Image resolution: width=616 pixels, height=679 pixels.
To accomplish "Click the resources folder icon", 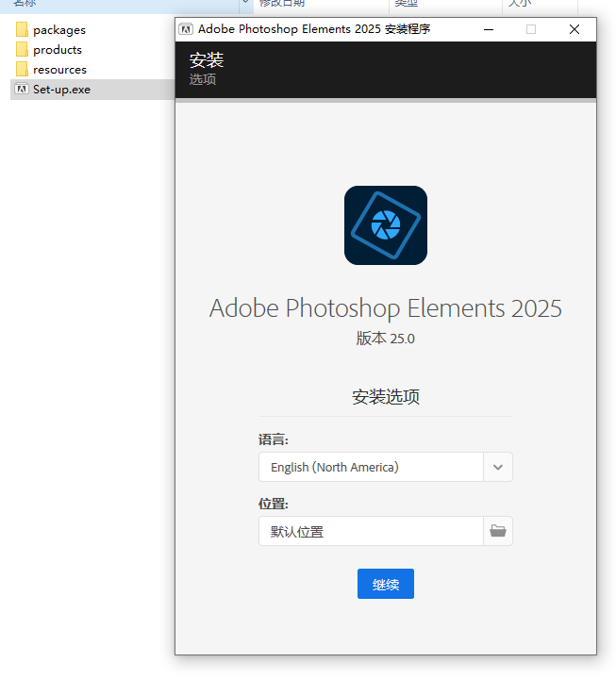I will pos(22,70).
